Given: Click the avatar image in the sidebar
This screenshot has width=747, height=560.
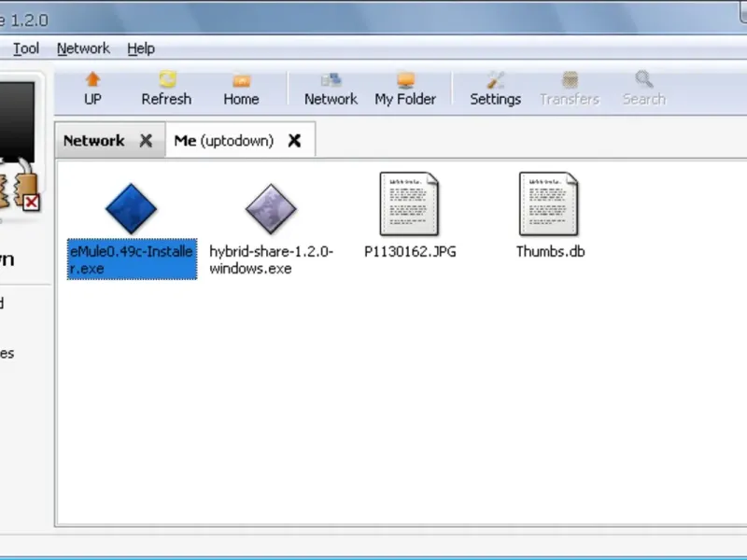Looking at the screenshot, I should [x=17, y=122].
